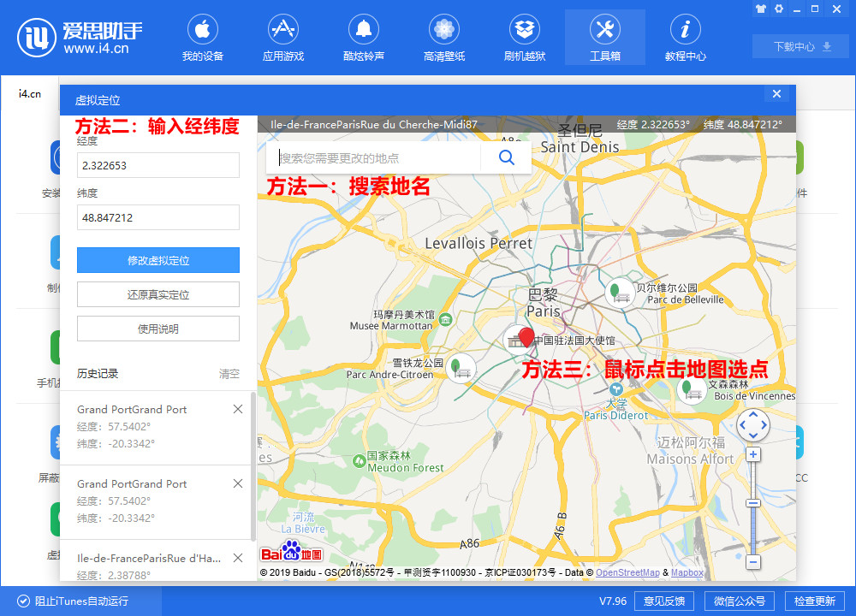Open the 应用游戏 (App Games) section
Viewport: 856px width, 616px height.
[282, 37]
